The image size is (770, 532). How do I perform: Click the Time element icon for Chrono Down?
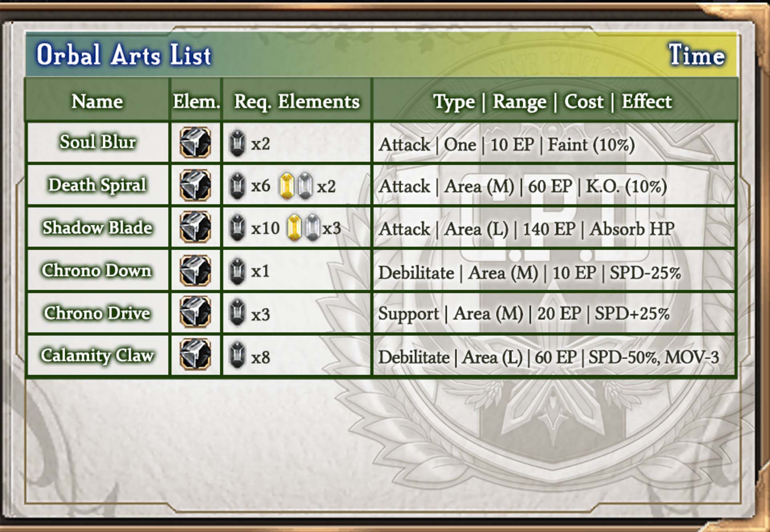(x=195, y=270)
